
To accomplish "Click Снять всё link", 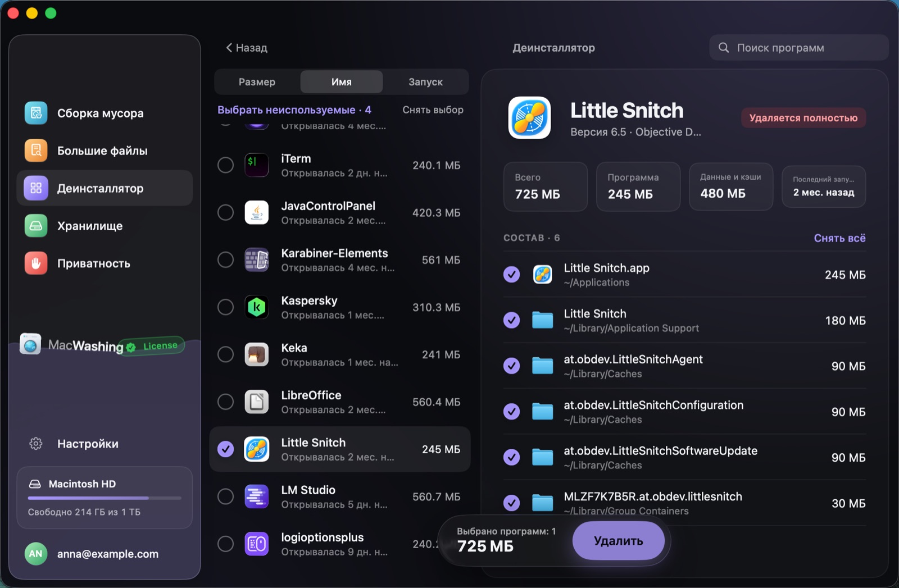I will (x=839, y=238).
